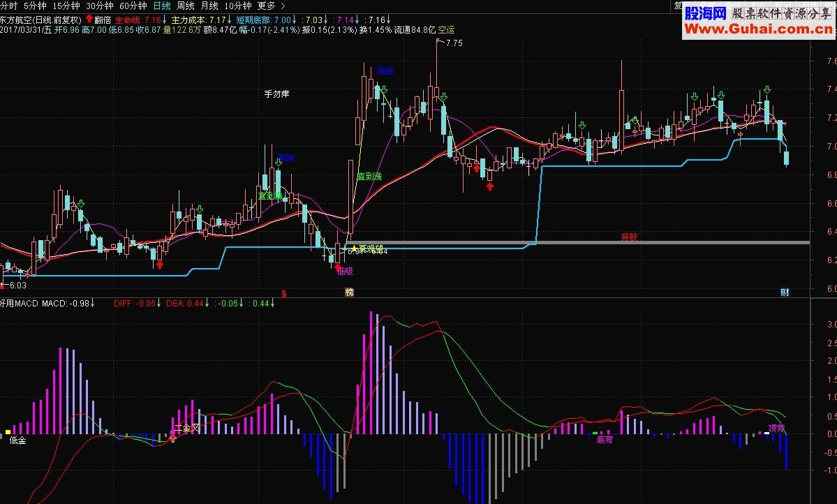Switch to the 周线 weekly chart
This screenshot has height=504, width=837.
185,6
